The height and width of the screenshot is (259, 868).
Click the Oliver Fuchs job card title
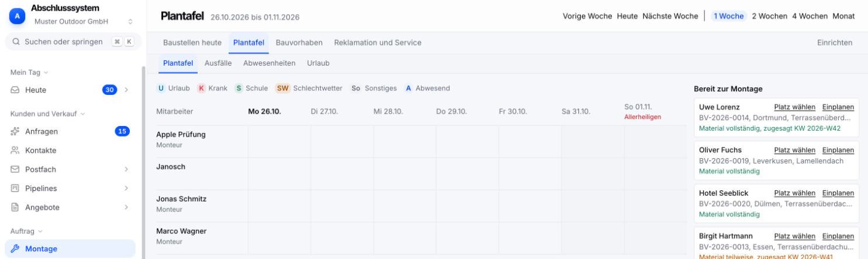pos(720,150)
